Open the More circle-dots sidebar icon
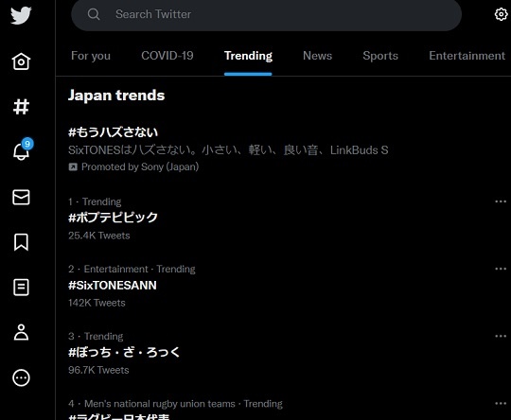Screen dimensions: 511x420 [x=21, y=377]
